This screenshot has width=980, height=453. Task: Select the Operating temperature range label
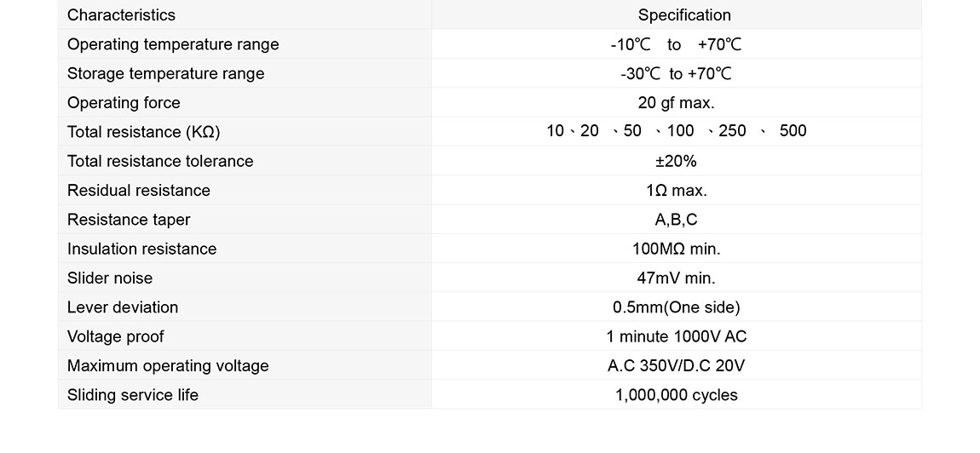coord(173,44)
